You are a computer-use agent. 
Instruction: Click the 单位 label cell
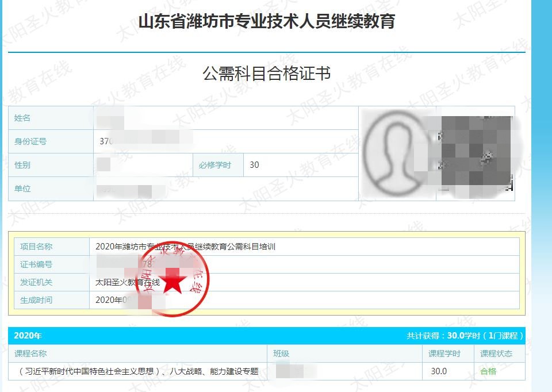(22, 189)
